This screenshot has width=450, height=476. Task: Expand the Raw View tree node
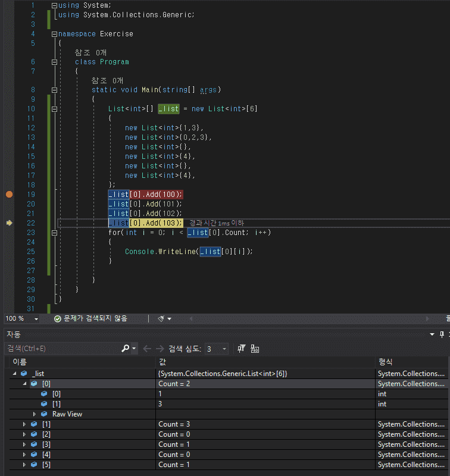[x=35, y=414]
